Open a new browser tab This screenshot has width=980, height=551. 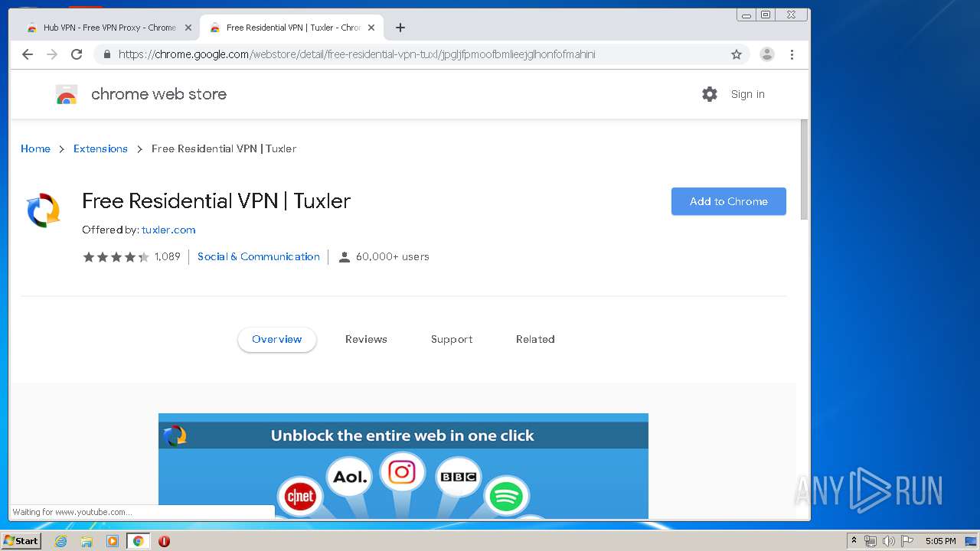coord(400,28)
